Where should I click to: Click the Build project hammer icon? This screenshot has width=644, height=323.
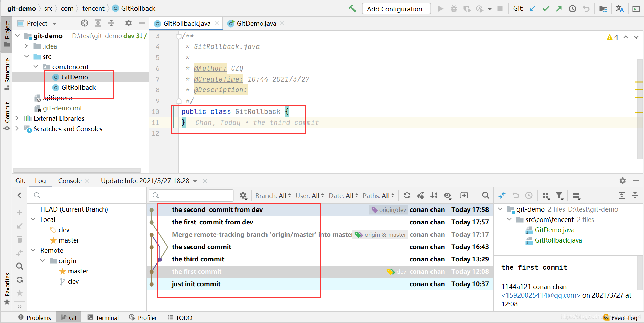(x=352, y=8)
